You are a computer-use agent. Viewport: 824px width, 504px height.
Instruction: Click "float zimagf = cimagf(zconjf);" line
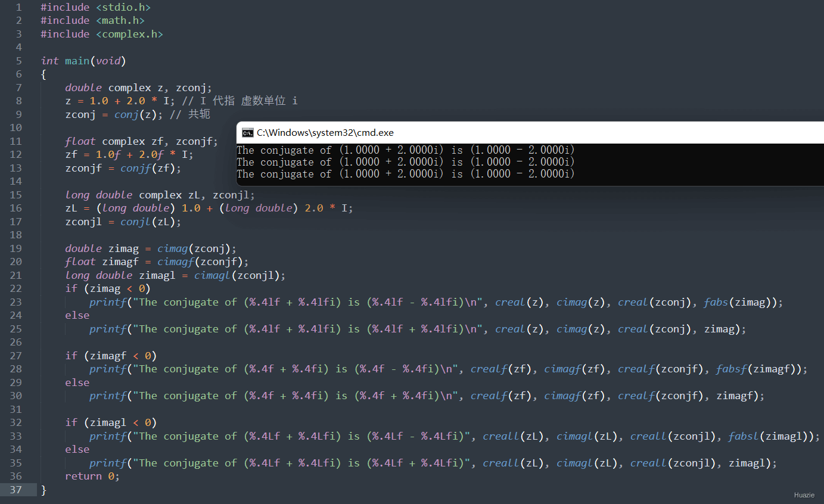point(157,262)
